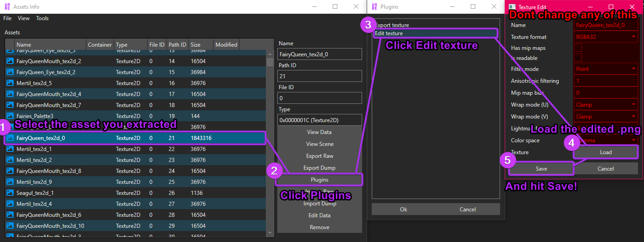
Task: Open the Tools menu
Action: [x=43, y=18]
